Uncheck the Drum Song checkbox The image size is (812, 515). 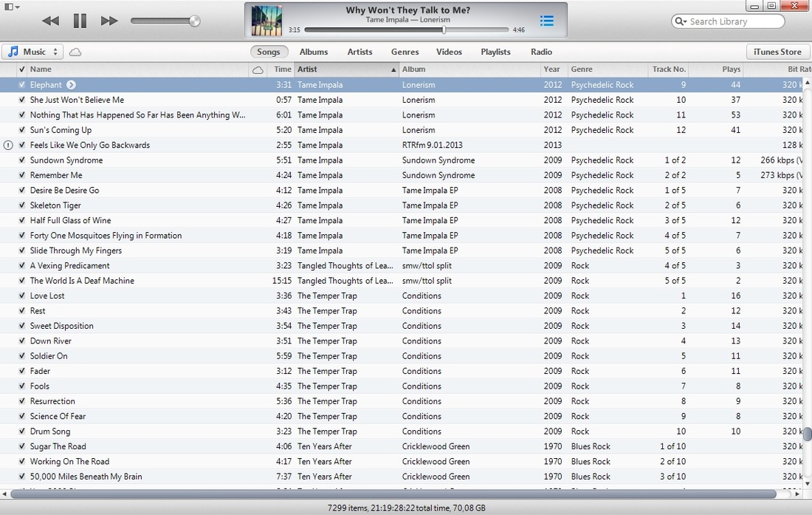(x=21, y=431)
